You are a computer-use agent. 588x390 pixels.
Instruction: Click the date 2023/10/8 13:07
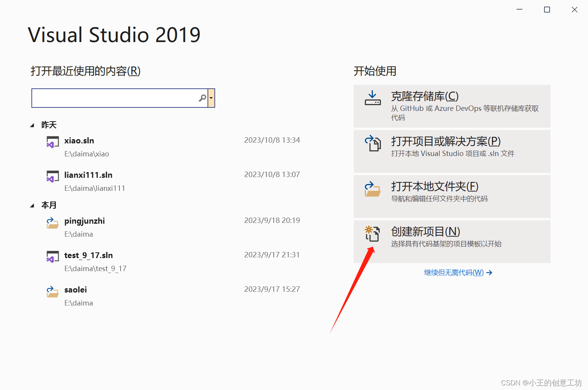point(272,175)
